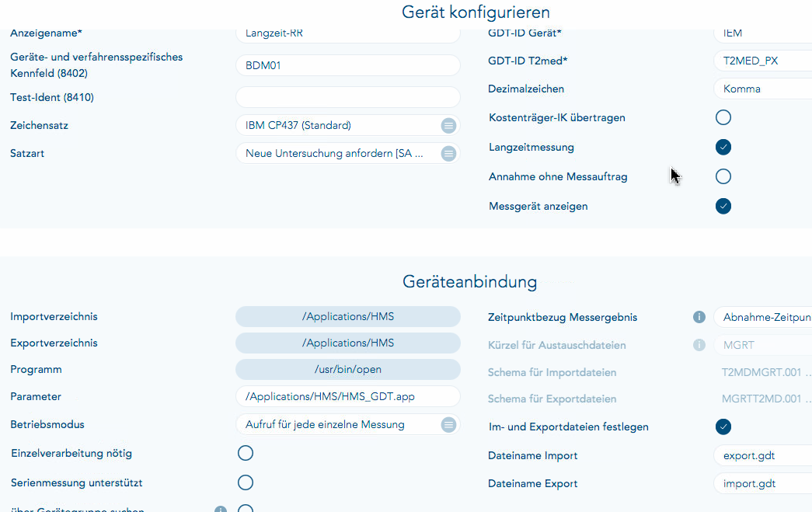Click the GDT-ID T2med field

[x=763, y=61]
